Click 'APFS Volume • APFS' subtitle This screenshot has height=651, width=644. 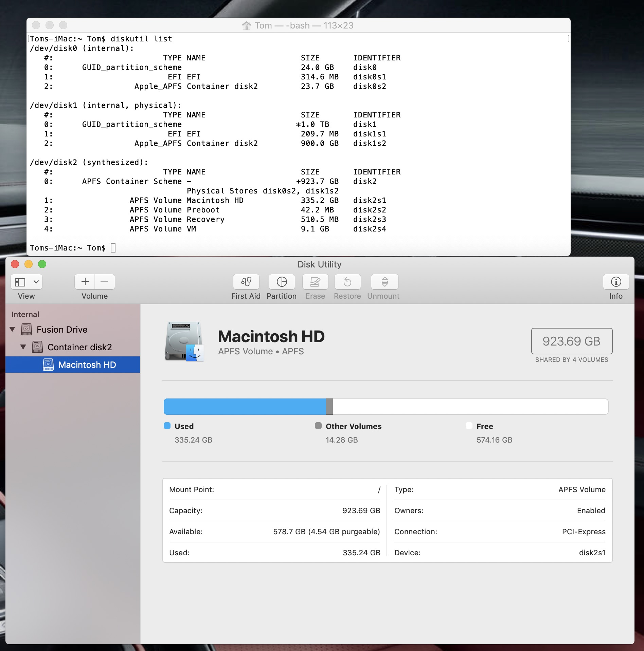tap(261, 351)
